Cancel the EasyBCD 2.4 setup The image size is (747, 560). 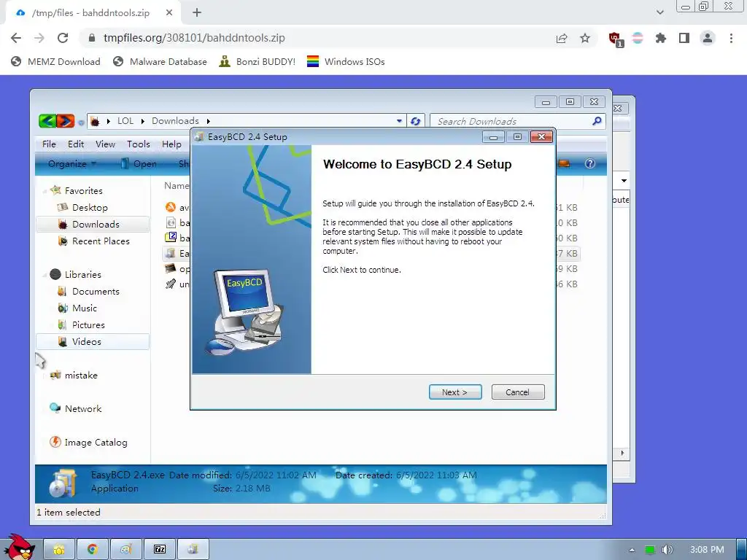(517, 392)
